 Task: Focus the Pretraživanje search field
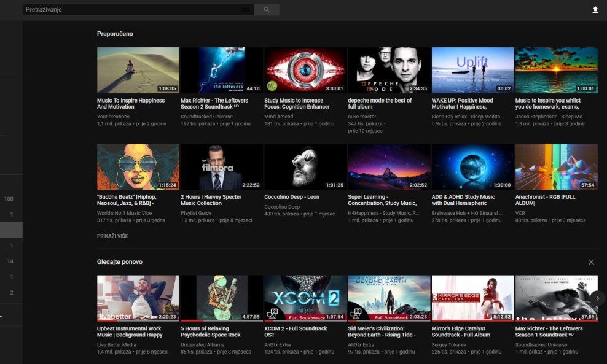[129, 10]
